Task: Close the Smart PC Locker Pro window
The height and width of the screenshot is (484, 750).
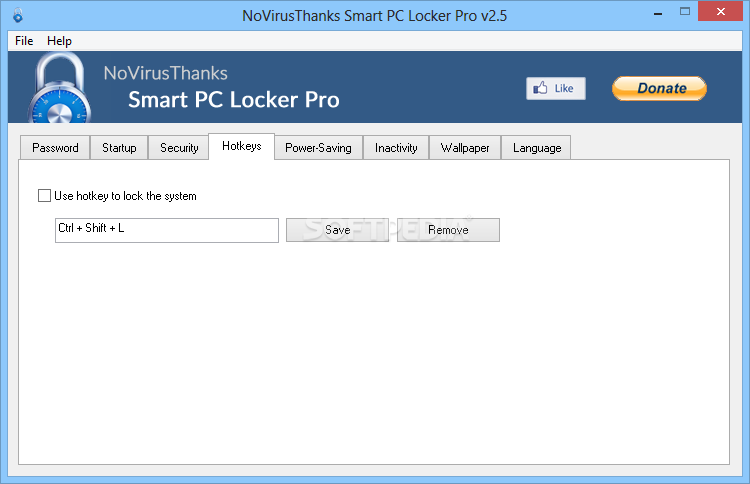Action: click(720, 11)
